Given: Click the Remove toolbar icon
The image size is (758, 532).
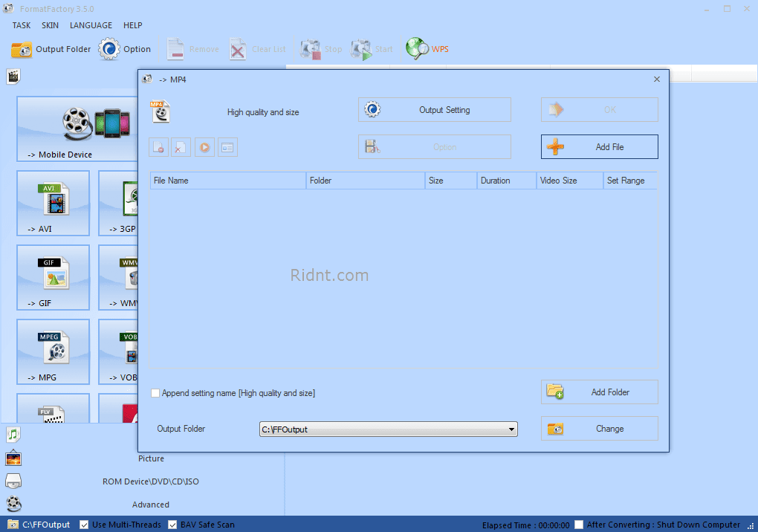Looking at the screenshot, I should [x=175, y=49].
